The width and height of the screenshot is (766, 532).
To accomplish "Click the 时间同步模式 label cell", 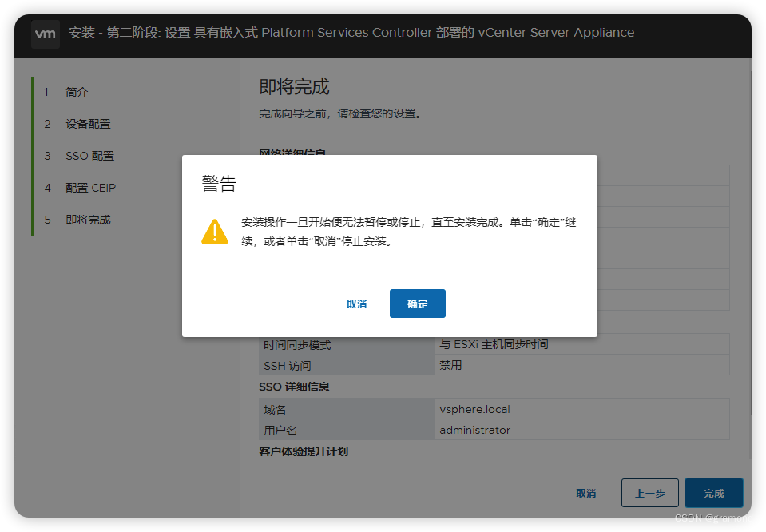I will [347, 344].
